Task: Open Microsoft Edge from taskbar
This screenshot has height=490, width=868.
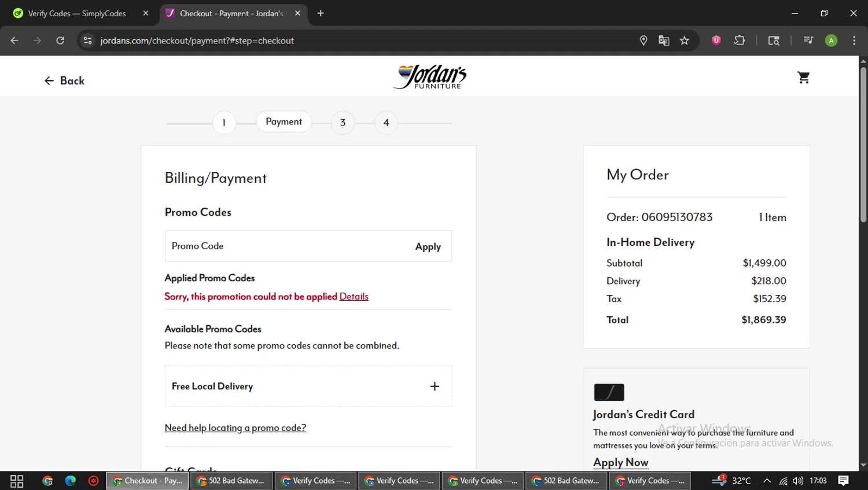Action: (71, 481)
